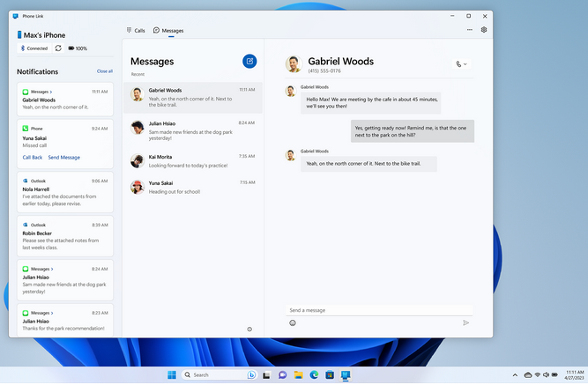Open File Explorer from the taskbar
This screenshot has width=588, height=385.
click(299, 375)
